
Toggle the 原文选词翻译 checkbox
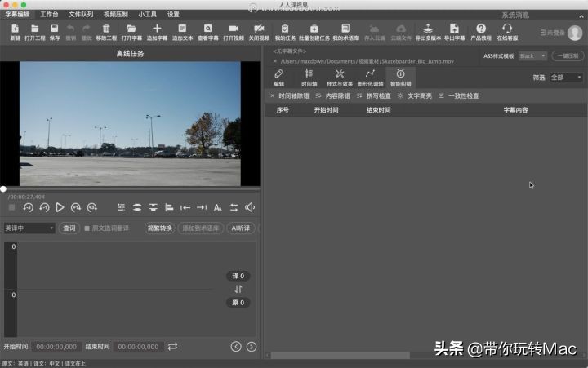pyautogui.click(x=87, y=228)
